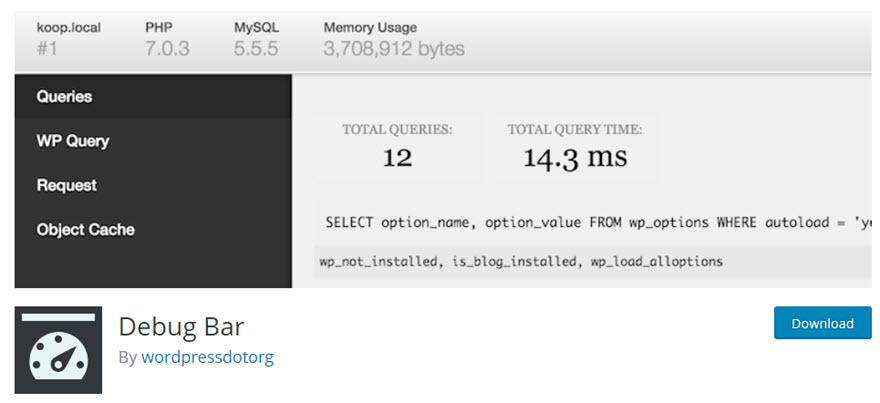Viewport: 880px width, 403px height.
Task: Click the Total Queries count box
Action: click(x=397, y=146)
